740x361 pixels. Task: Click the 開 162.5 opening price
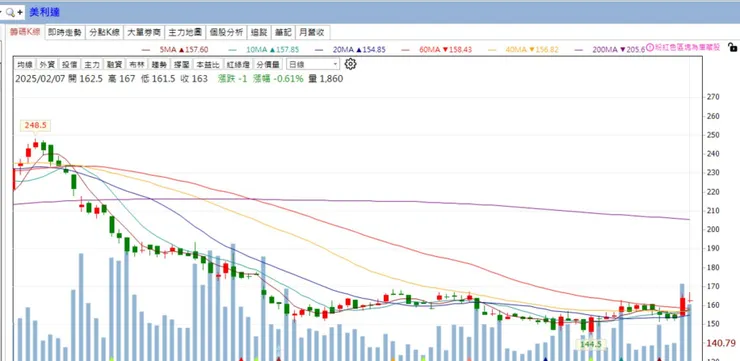85,79
